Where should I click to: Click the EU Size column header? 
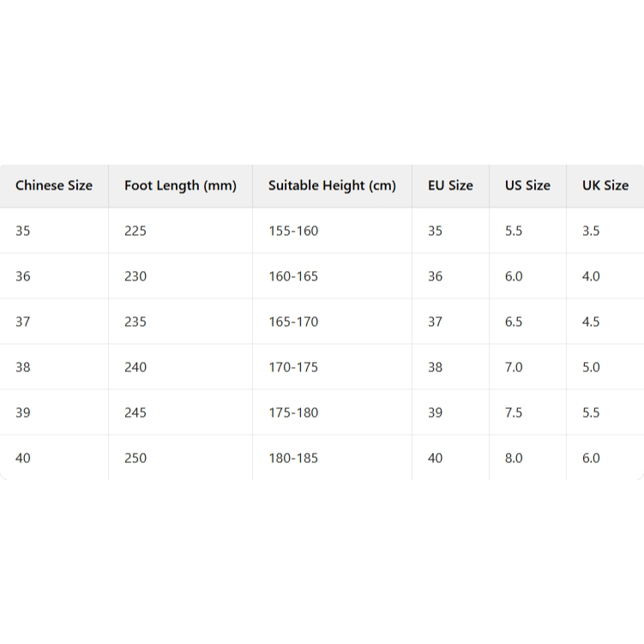[450, 185]
